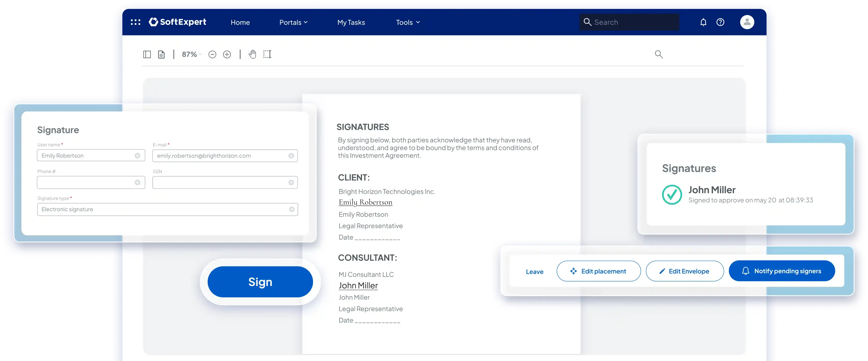Click the SoftExpert logo
Viewport: 868px width, 361px height.
coord(177,22)
